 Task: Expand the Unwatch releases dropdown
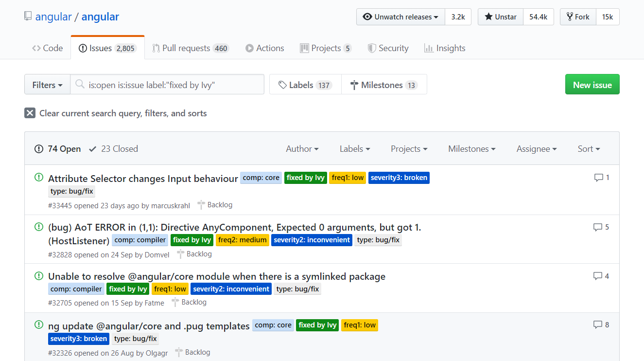[400, 17]
